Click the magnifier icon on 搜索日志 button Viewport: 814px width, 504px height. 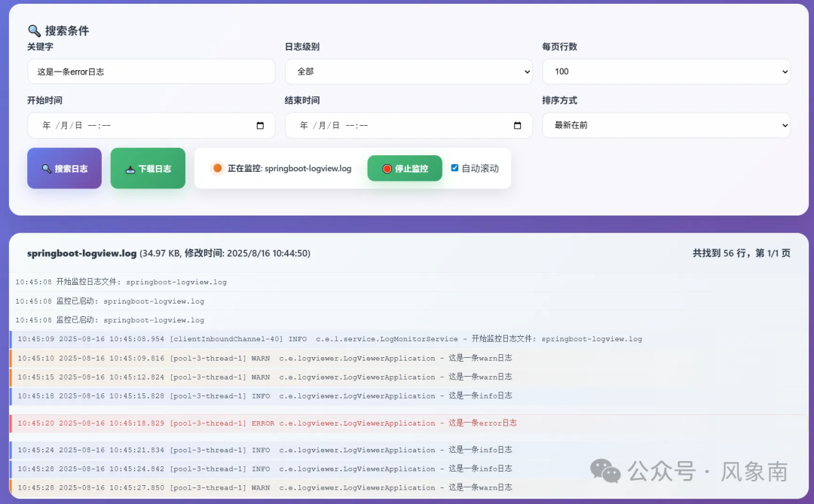47,168
